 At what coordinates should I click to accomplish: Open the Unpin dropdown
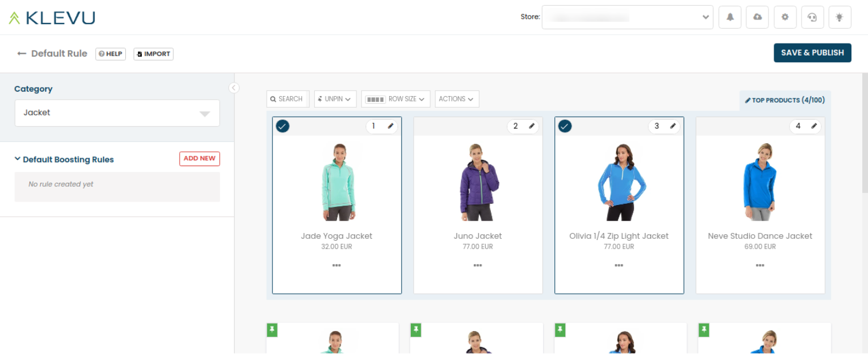[x=335, y=99]
